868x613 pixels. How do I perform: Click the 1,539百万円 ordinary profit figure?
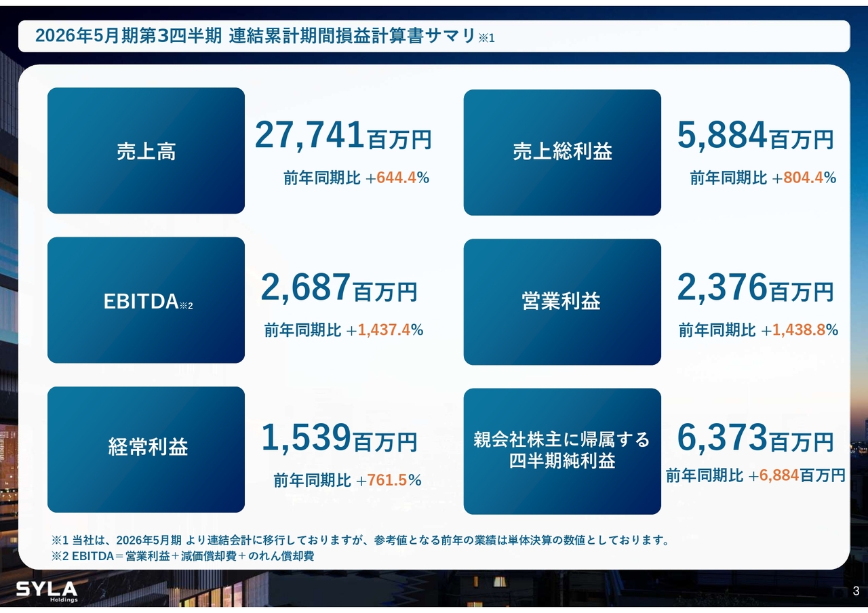pos(339,439)
